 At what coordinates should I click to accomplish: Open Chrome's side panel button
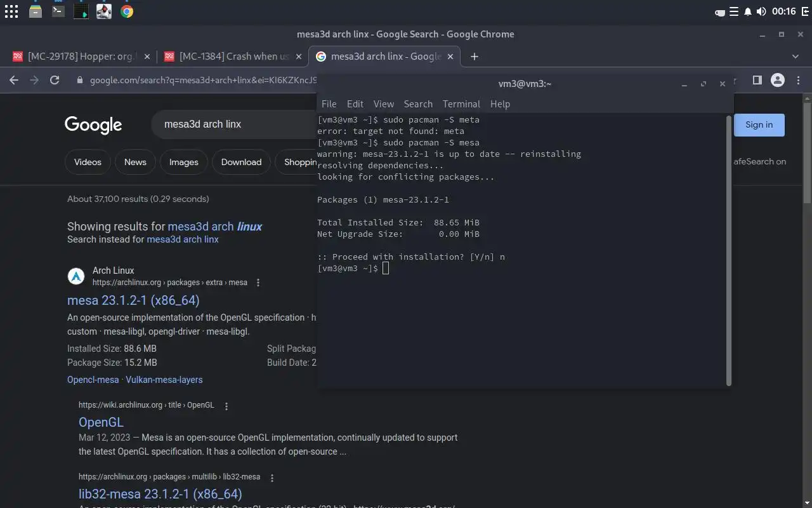(757, 80)
